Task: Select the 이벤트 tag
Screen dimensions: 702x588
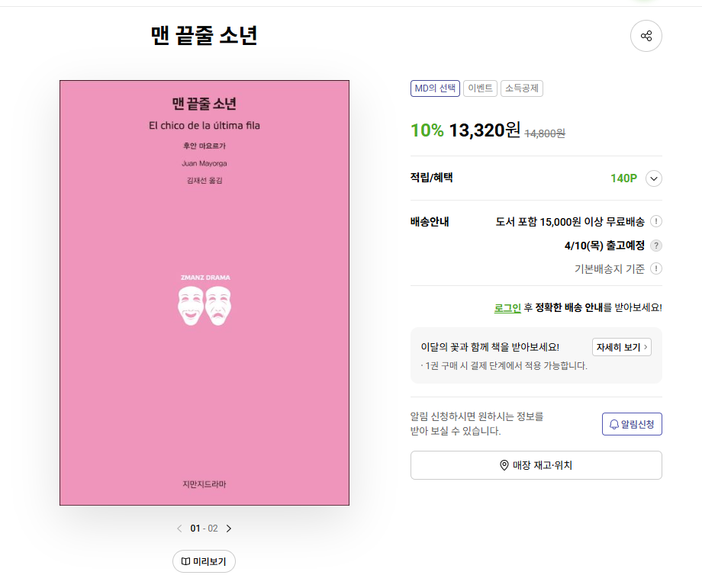Action: 481,88
